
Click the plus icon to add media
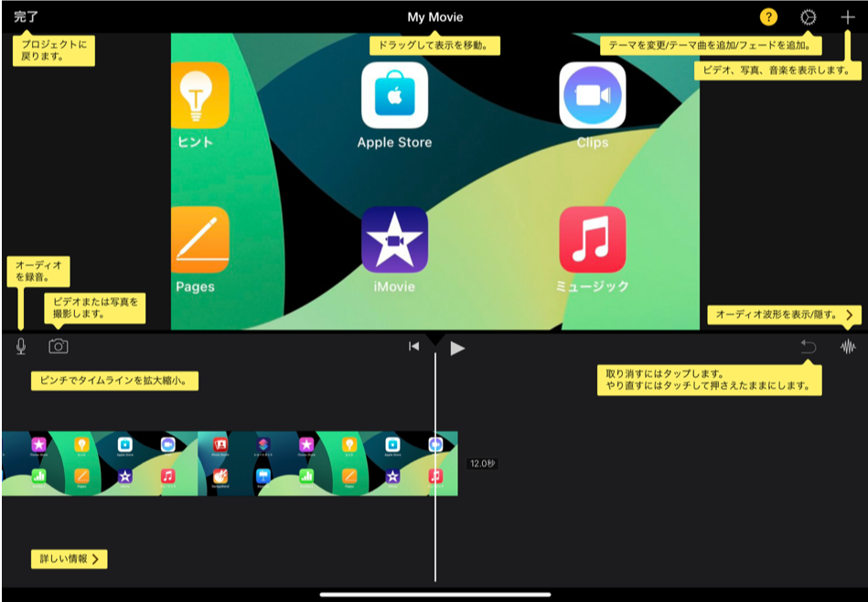848,17
